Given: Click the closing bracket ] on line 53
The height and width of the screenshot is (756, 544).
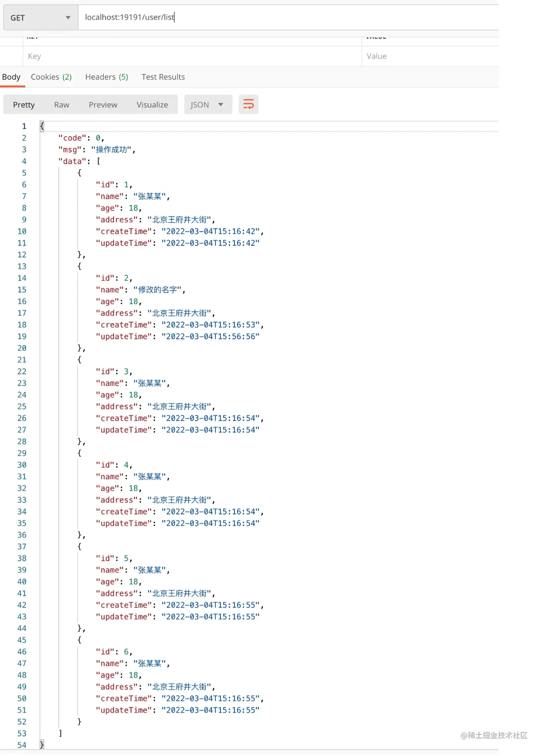Looking at the screenshot, I should [60, 733].
